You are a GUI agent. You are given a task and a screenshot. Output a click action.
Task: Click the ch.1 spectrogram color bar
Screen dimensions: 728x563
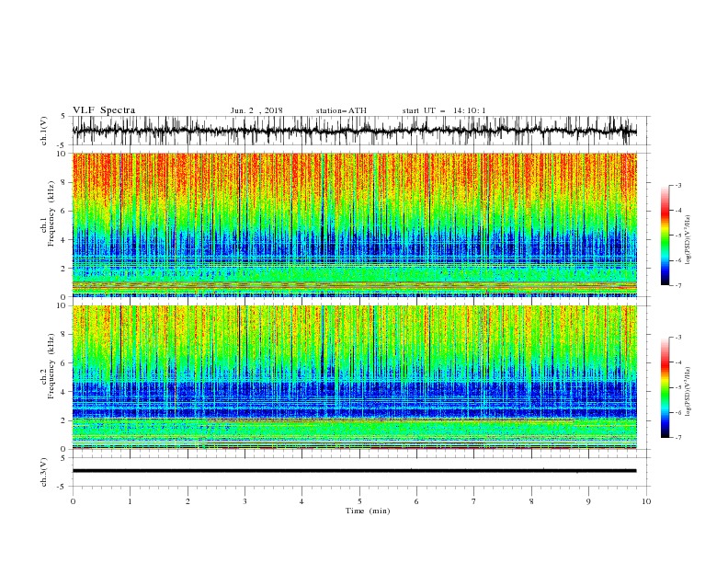click(x=665, y=236)
